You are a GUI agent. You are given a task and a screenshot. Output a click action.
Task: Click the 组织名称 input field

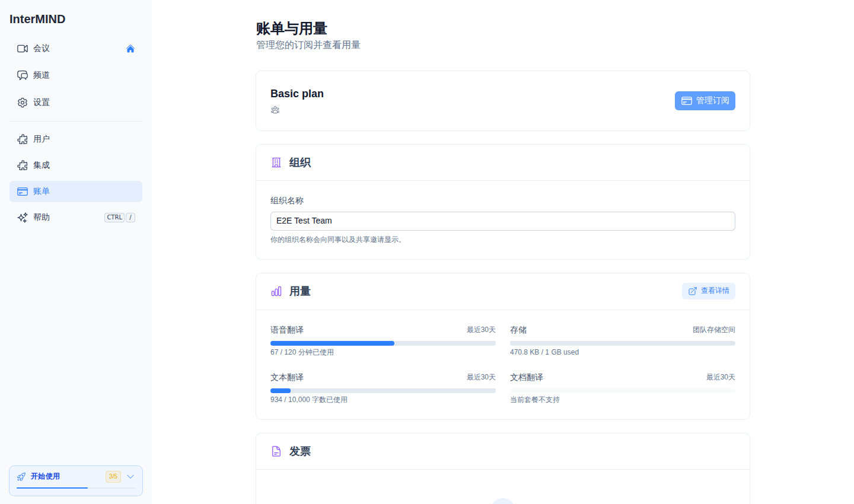click(503, 221)
